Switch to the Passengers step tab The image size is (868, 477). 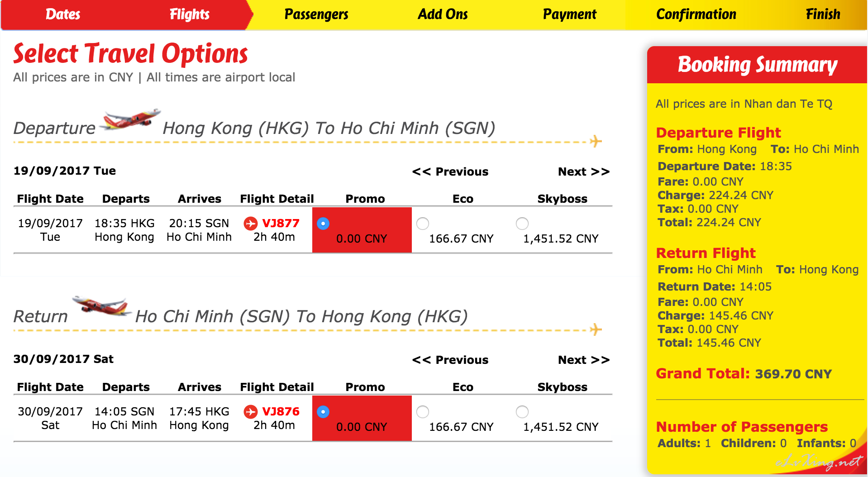(316, 14)
